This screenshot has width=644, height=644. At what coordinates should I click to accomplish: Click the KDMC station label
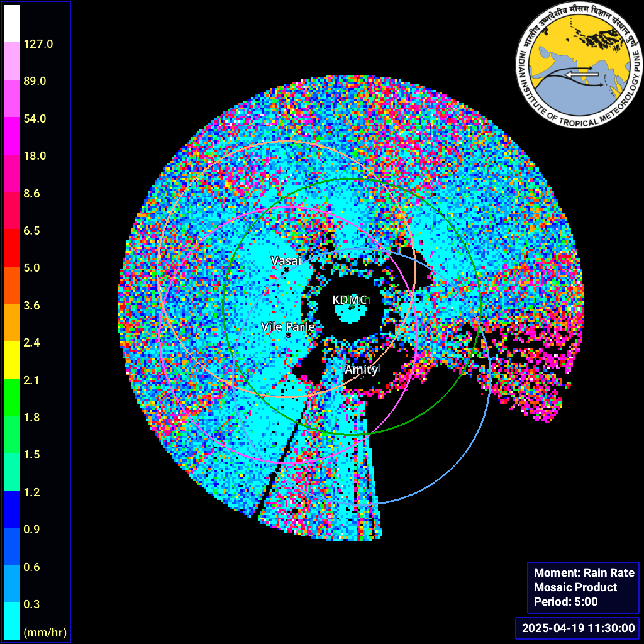[350, 300]
